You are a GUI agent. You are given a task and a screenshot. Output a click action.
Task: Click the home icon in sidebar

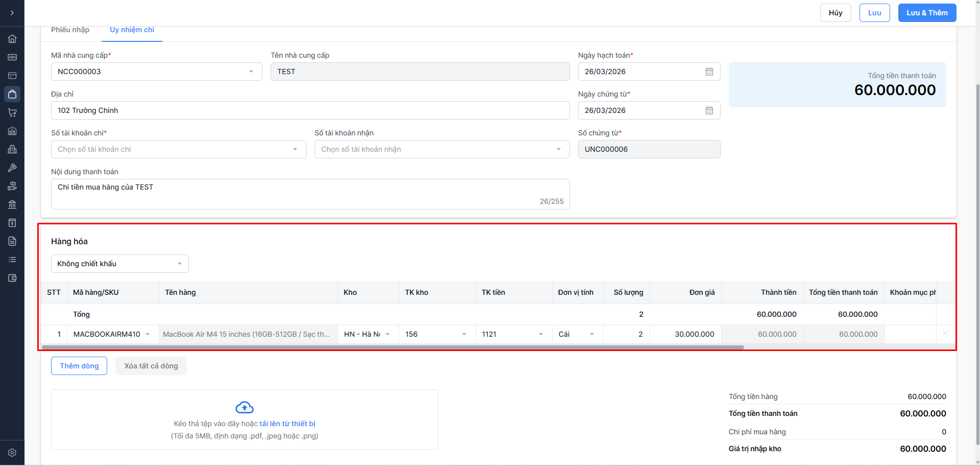click(12, 39)
